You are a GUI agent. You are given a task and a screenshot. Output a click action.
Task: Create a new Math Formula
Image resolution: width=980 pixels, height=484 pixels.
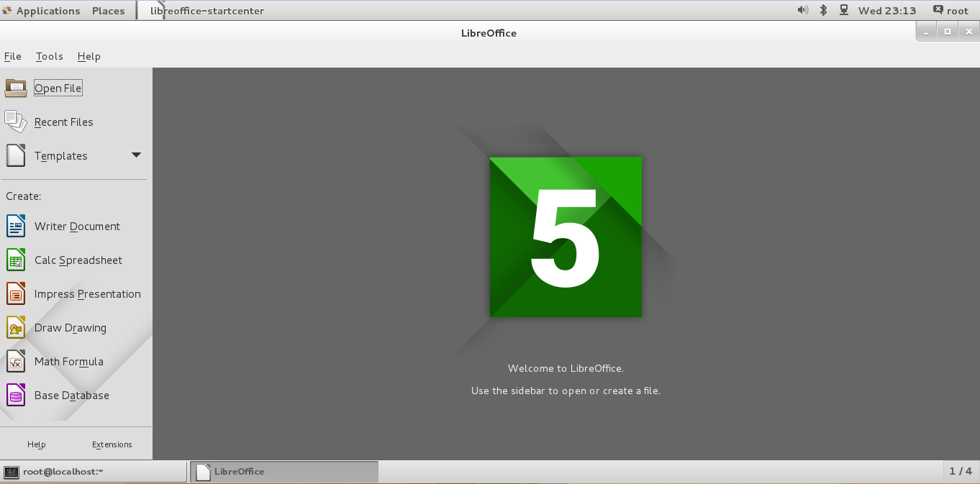coord(69,362)
